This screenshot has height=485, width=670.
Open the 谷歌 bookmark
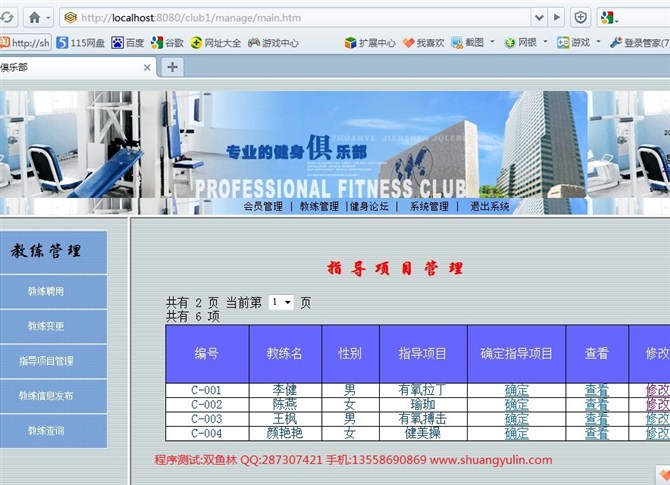(167, 43)
